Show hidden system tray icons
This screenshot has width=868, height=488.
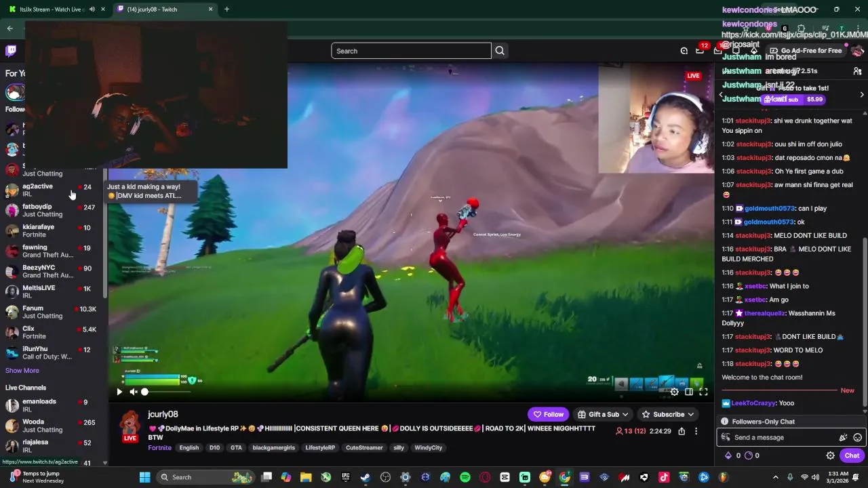tap(776, 477)
